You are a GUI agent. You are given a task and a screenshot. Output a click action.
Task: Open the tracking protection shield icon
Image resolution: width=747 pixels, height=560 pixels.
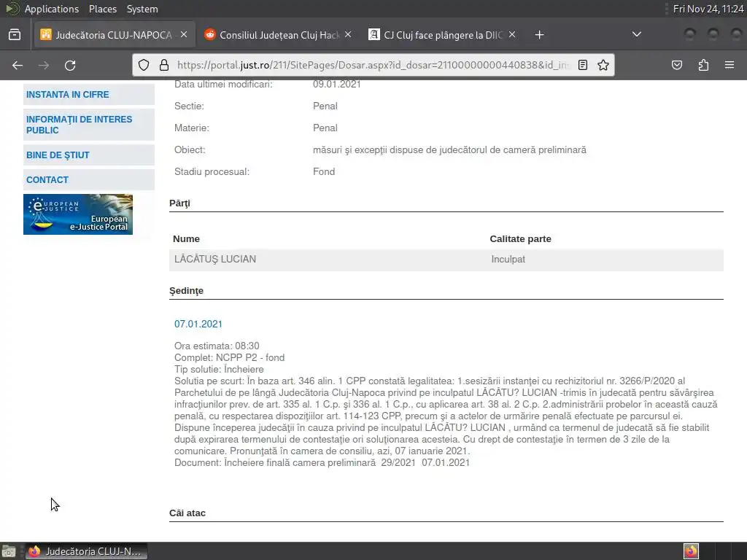coord(144,65)
